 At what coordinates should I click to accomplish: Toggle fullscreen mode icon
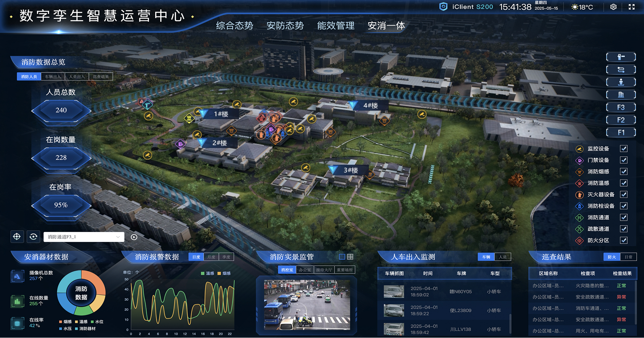click(x=632, y=7)
